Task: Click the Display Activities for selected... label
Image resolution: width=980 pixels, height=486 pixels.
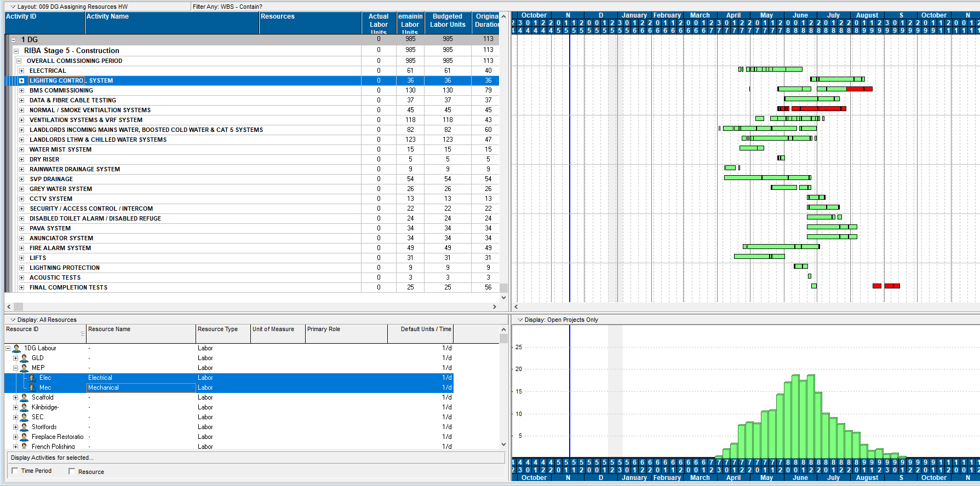Action: [x=52, y=458]
